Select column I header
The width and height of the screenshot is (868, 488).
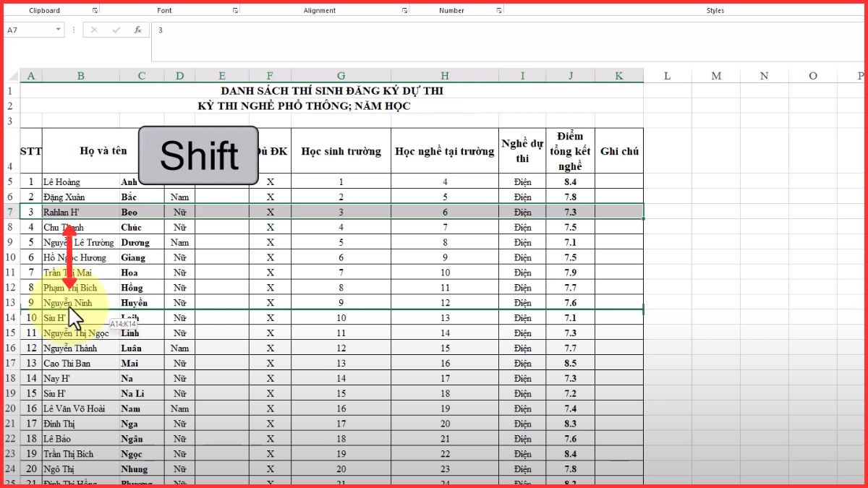tap(522, 76)
